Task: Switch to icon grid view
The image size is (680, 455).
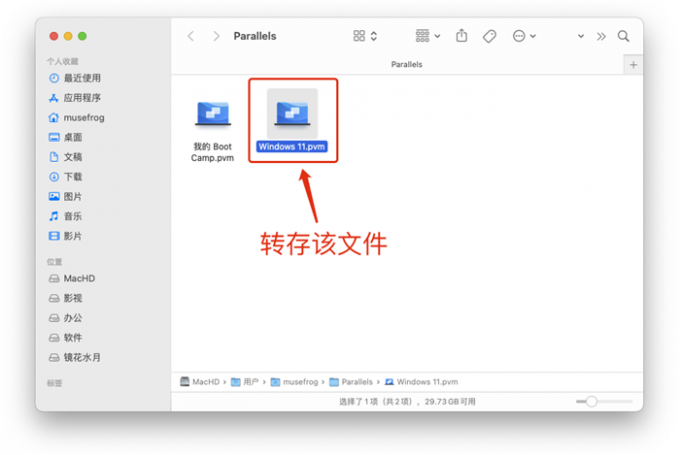Action: [x=359, y=36]
